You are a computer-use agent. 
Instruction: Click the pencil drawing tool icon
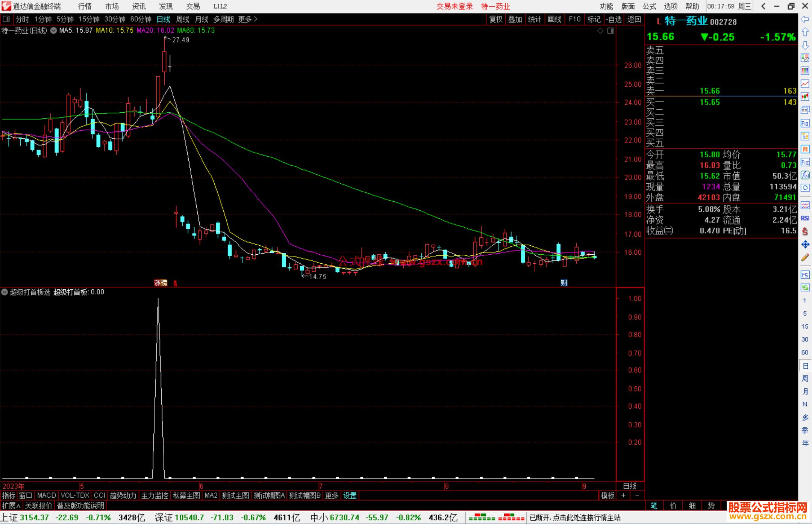pos(805,258)
